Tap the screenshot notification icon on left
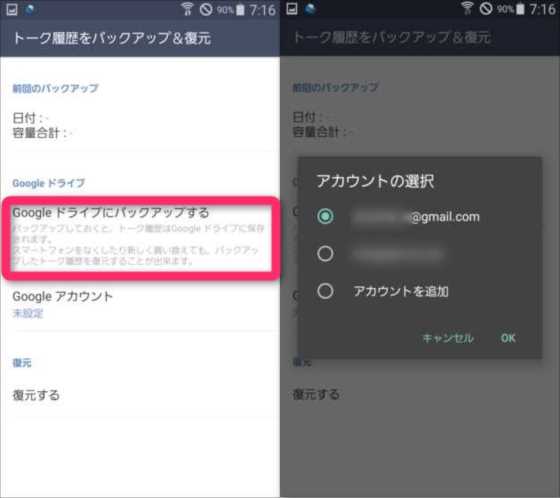 coord(11,9)
